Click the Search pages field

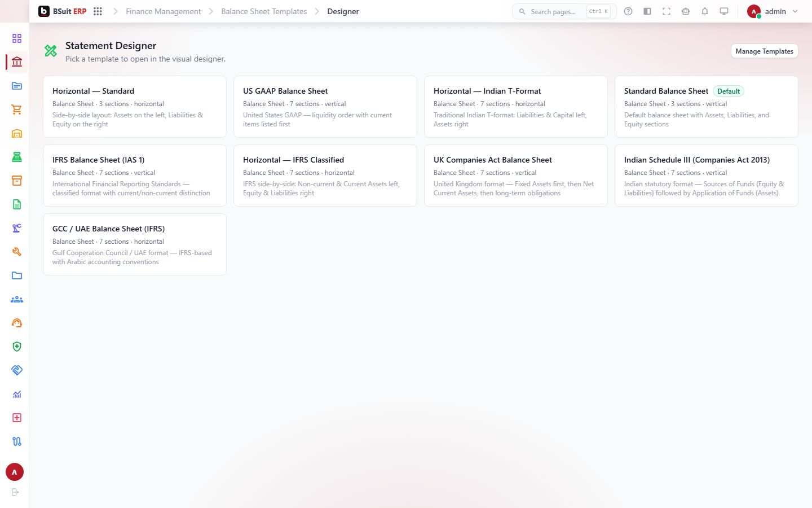(x=564, y=11)
